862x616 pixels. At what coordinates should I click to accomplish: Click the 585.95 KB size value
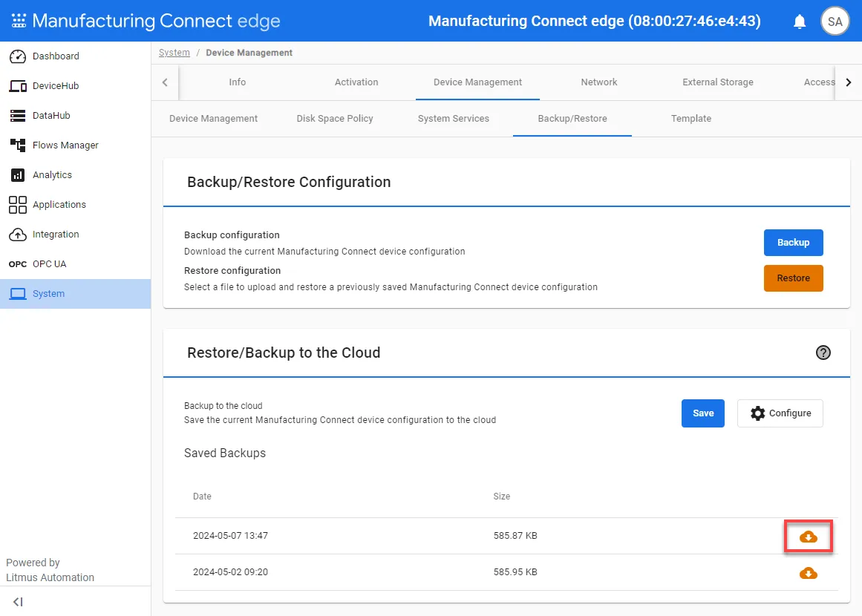pyautogui.click(x=515, y=572)
